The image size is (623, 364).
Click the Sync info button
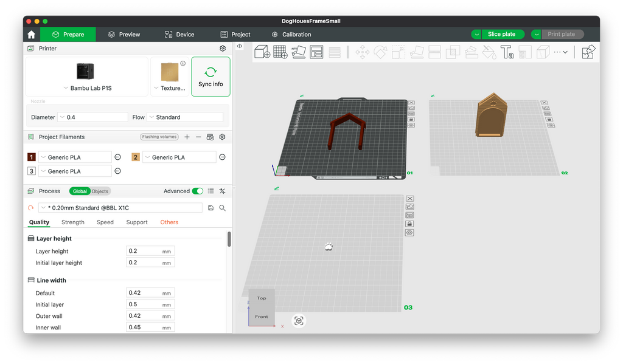(211, 77)
